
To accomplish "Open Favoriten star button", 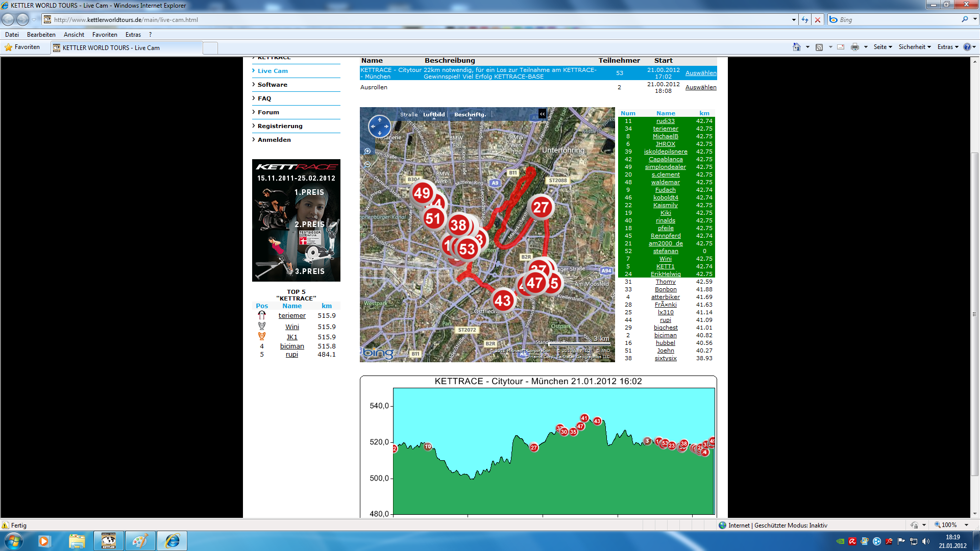I will 22,47.
